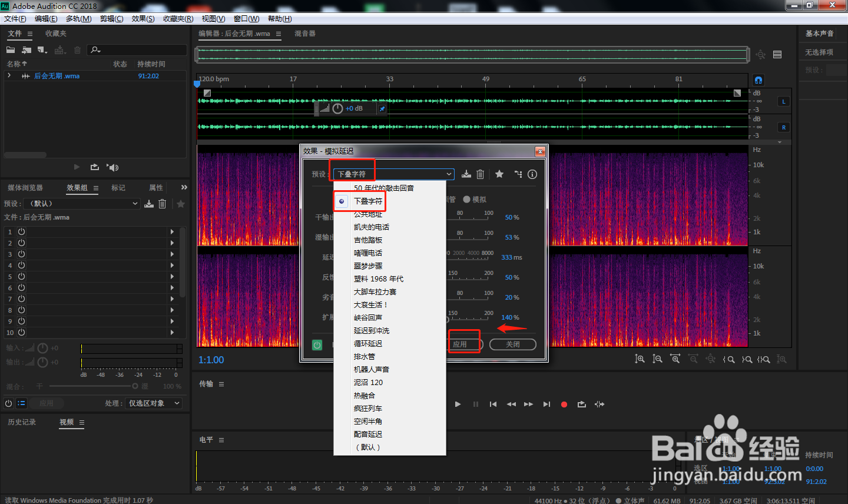Toggle power state of effect slot 3
Image resolution: width=848 pixels, height=504 pixels.
21,254
